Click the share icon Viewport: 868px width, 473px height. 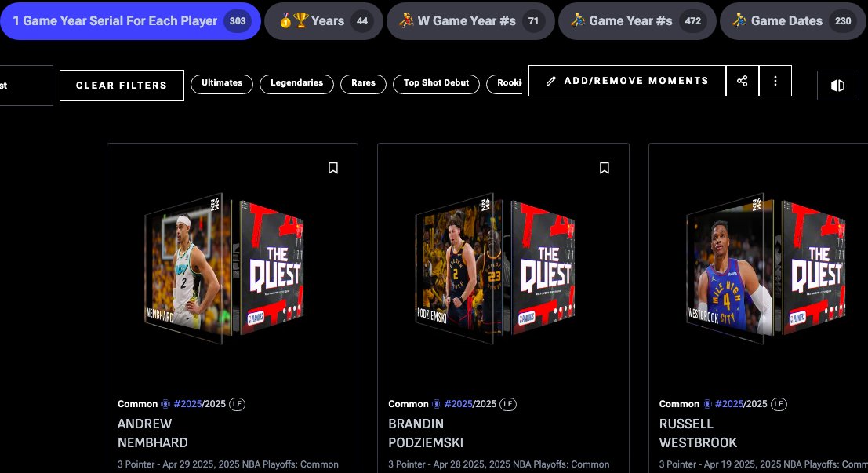click(743, 81)
